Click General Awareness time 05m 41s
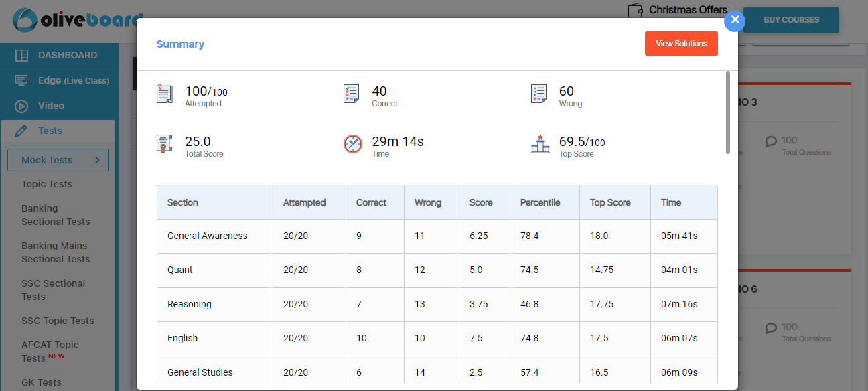Image resolution: width=868 pixels, height=391 pixels. [679, 236]
